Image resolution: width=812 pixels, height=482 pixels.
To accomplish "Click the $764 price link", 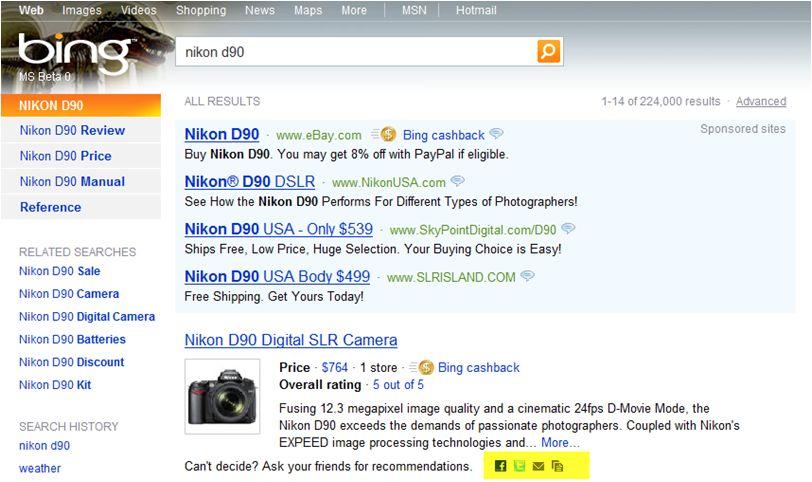I will tap(335, 367).
